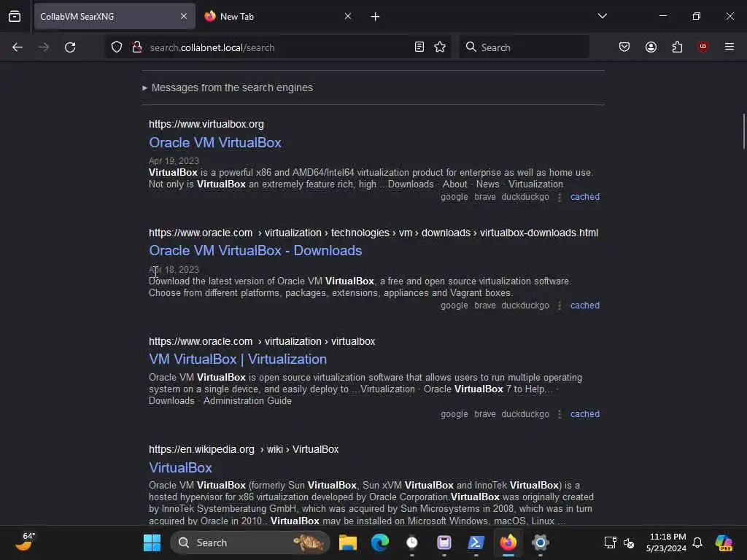Click the Apr 19, 2023 date text
This screenshot has width=747, height=560.
tap(174, 161)
